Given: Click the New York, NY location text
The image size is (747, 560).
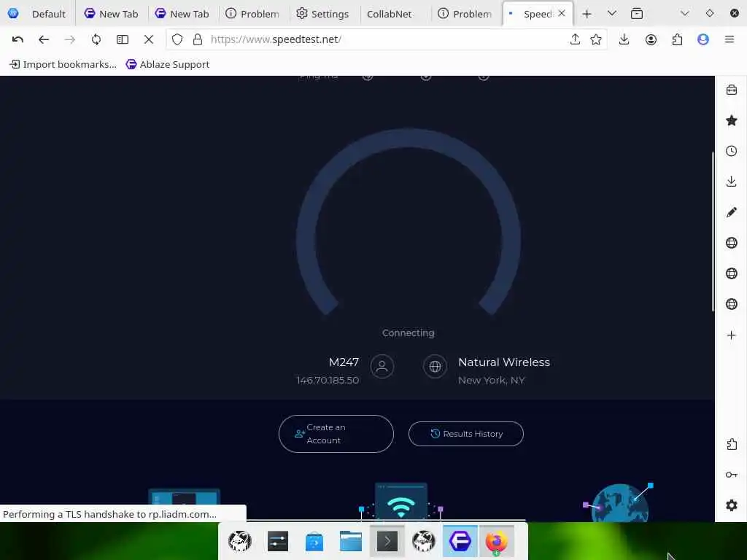Looking at the screenshot, I should [x=491, y=381].
